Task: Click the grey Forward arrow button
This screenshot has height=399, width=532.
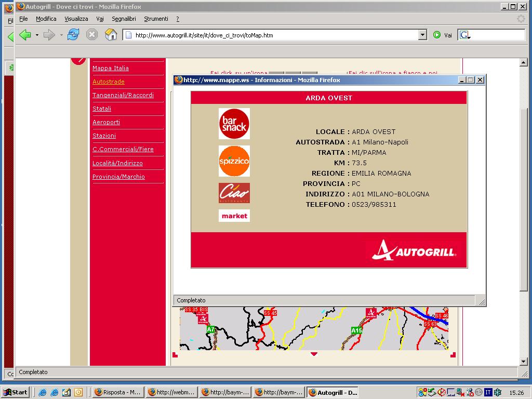Action: coord(49,35)
